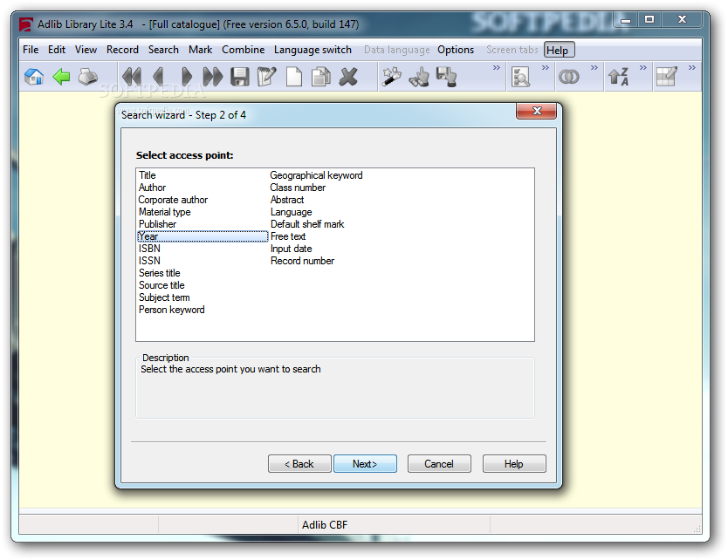Go to next record arrow icon
The height and width of the screenshot is (560, 728).
click(x=187, y=77)
